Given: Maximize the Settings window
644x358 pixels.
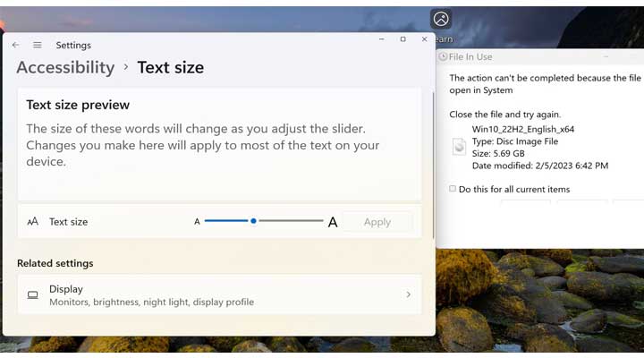Looking at the screenshot, I should [402, 39].
